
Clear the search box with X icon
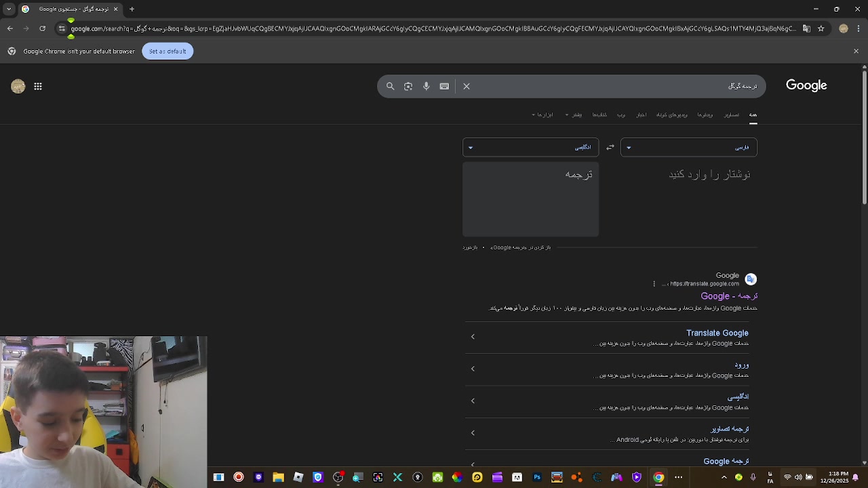[467, 86]
